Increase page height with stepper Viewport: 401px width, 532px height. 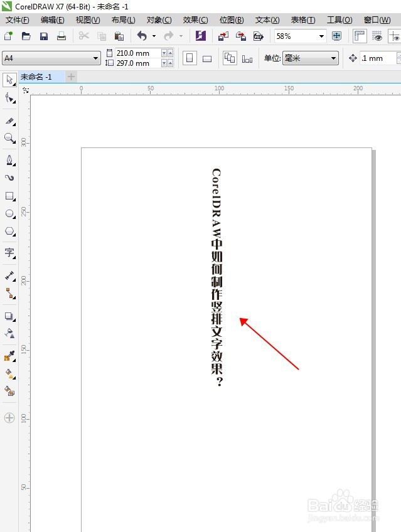click(170, 63)
